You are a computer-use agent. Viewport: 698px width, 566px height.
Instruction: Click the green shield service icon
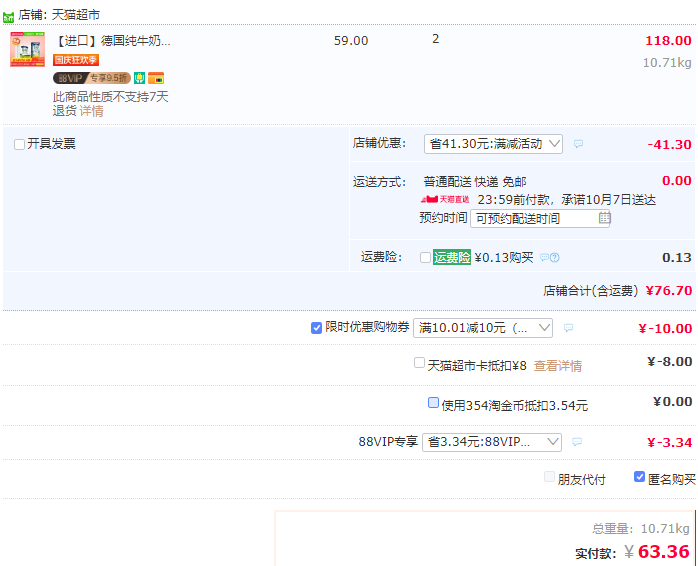click(x=139, y=78)
